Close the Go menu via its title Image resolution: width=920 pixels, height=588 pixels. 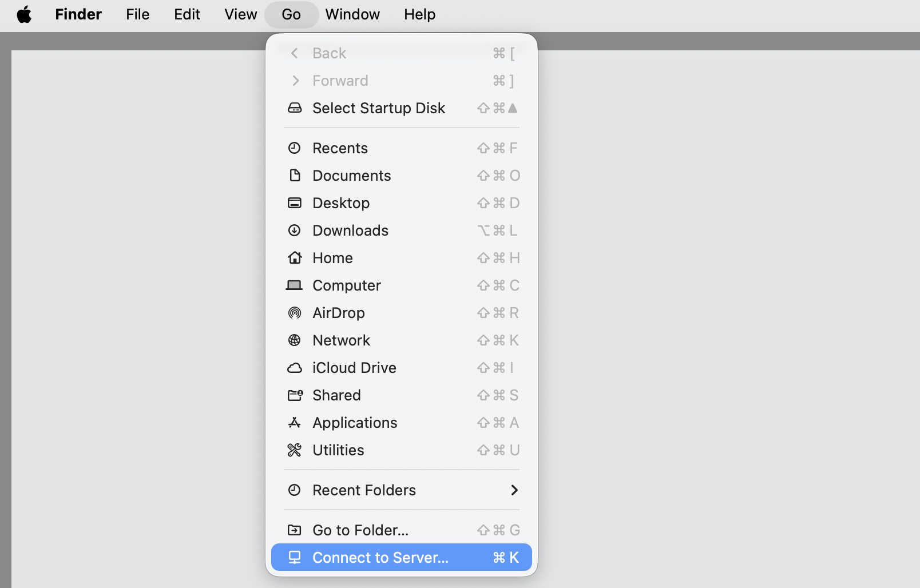pos(291,14)
